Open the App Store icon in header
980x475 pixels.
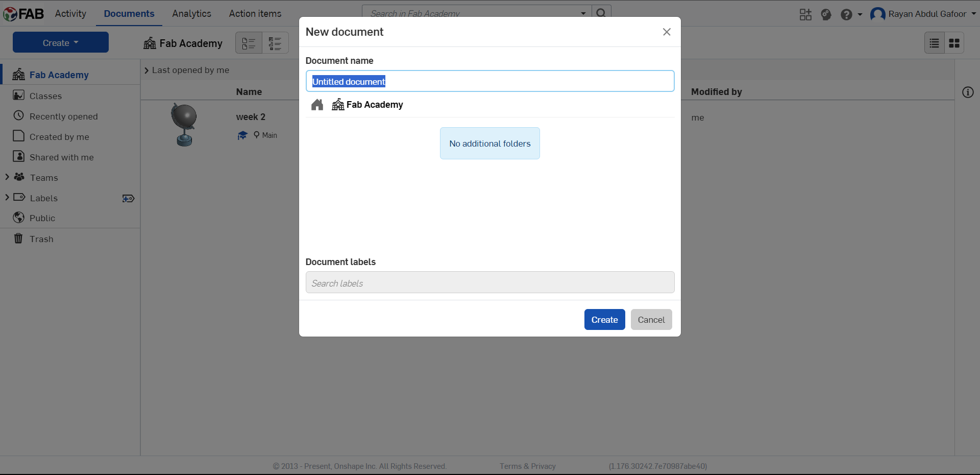pyautogui.click(x=805, y=14)
